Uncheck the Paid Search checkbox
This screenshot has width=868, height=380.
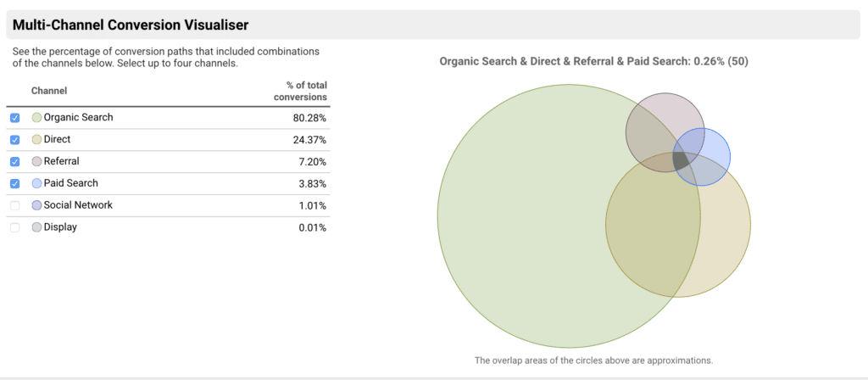tap(14, 184)
